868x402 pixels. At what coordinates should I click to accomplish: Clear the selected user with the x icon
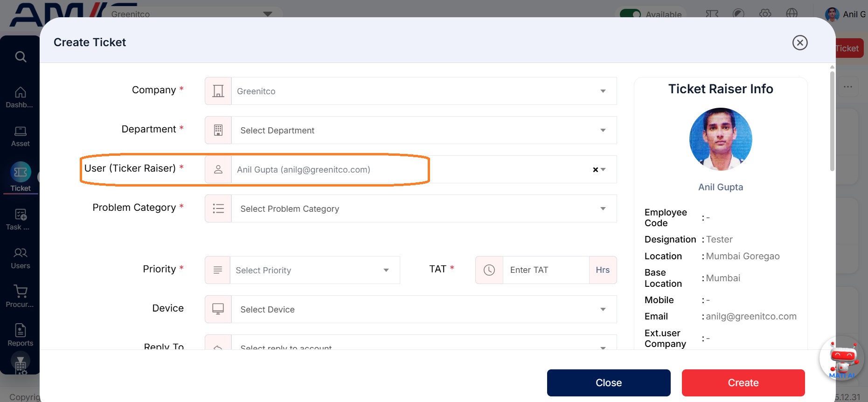point(595,170)
